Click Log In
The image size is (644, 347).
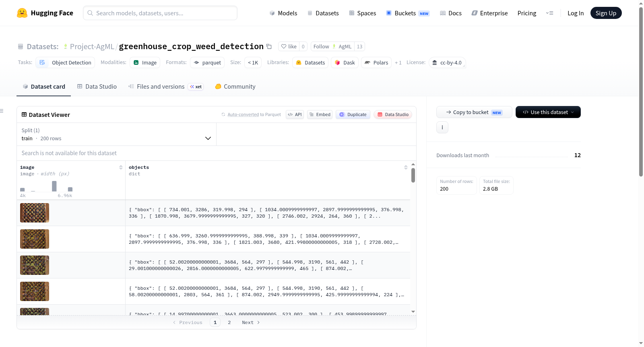(x=576, y=13)
